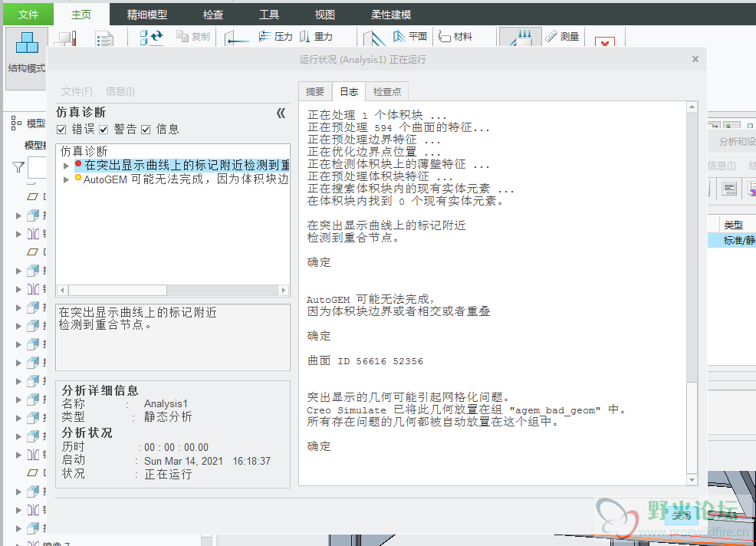Image resolution: width=756 pixels, height=546 pixels.
Task: Click the red error diagnostic bullet icon
Action: coord(78,164)
